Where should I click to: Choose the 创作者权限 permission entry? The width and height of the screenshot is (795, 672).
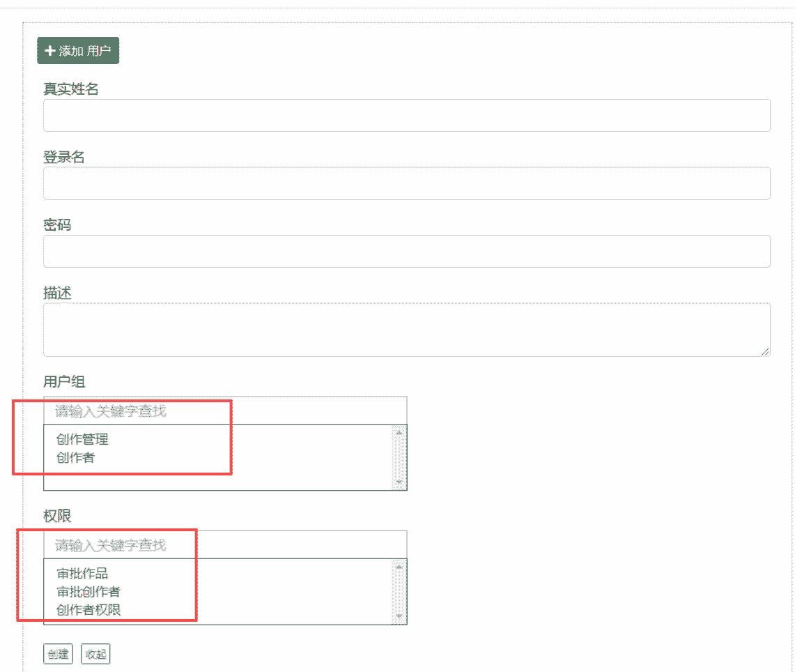tap(88, 610)
